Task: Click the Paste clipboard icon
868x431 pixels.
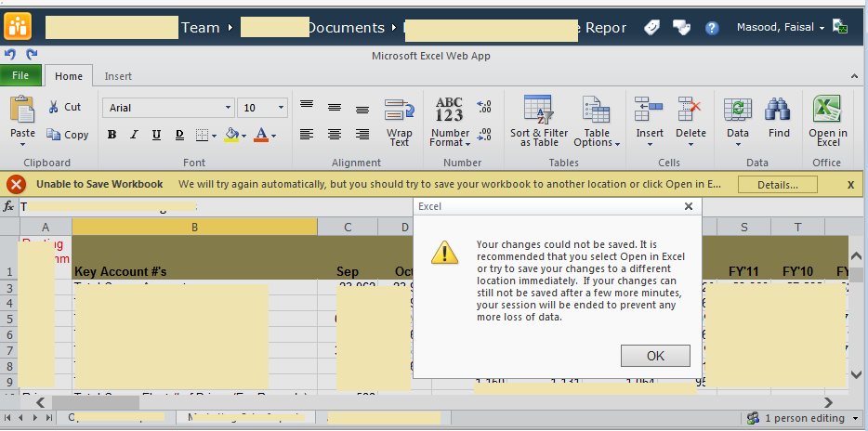Action: tap(22, 110)
